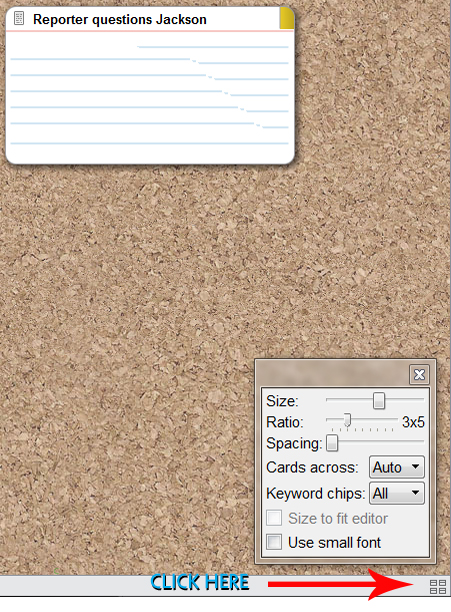The image size is (451, 612).
Task: Click the CLICK HERE text
Action: click(x=200, y=582)
